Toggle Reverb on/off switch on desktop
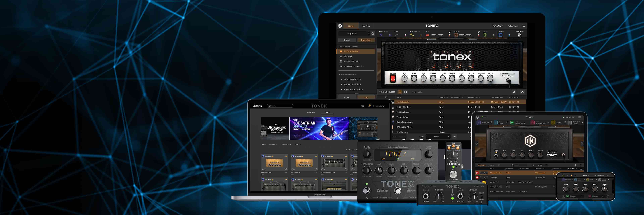 pos(509,35)
